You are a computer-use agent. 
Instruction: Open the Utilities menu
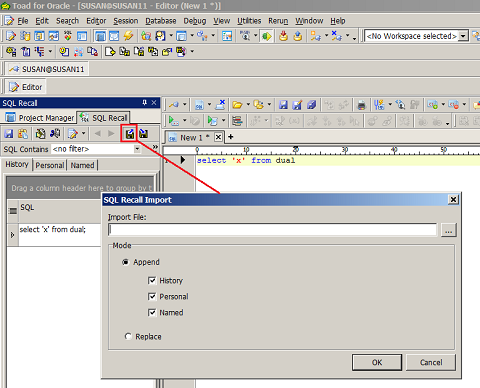249,21
